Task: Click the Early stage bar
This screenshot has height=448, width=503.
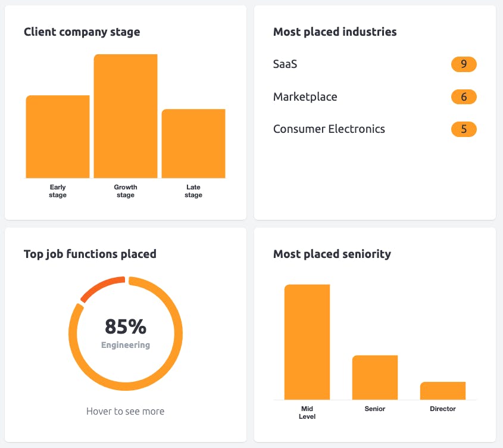Action: coord(58,136)
